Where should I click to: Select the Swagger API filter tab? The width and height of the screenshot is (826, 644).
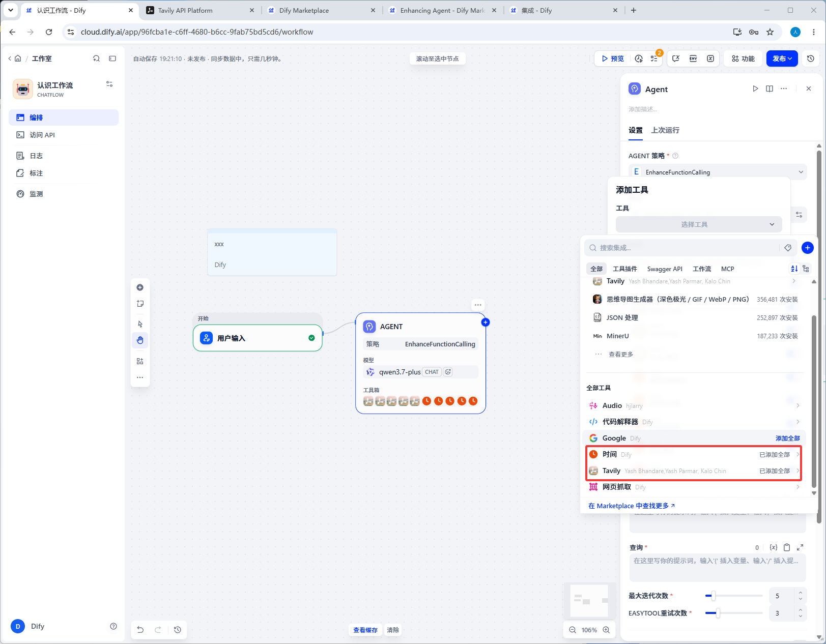[665, 269]
